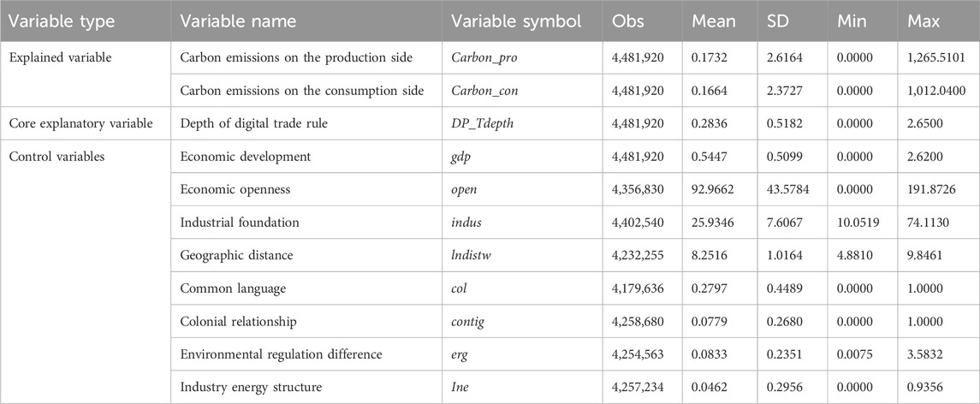The width and height of the screenshot is (980, 404).
Task: Click the "Variable symbol" column header
Action: (516, 20)
